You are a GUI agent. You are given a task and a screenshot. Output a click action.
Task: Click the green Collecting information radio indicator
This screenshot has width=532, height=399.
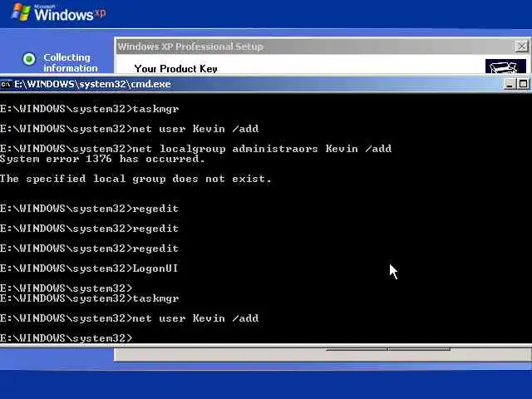tap(29, 59)
